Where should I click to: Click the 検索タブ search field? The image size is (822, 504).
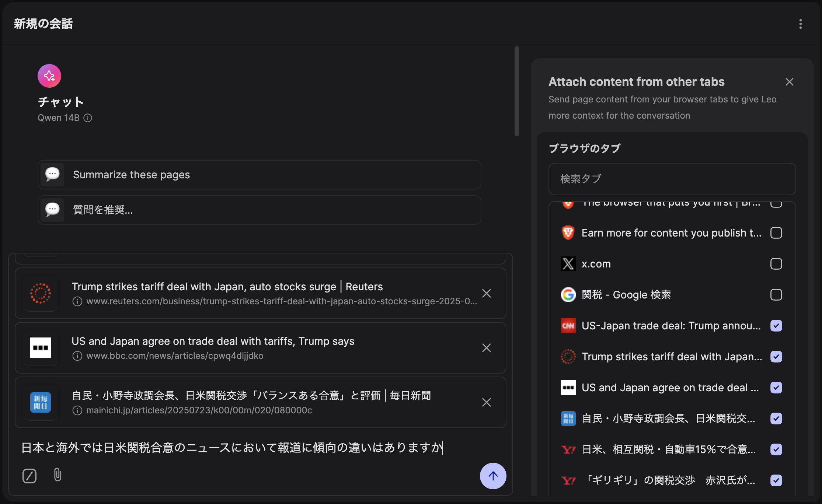tap(672, 179)
